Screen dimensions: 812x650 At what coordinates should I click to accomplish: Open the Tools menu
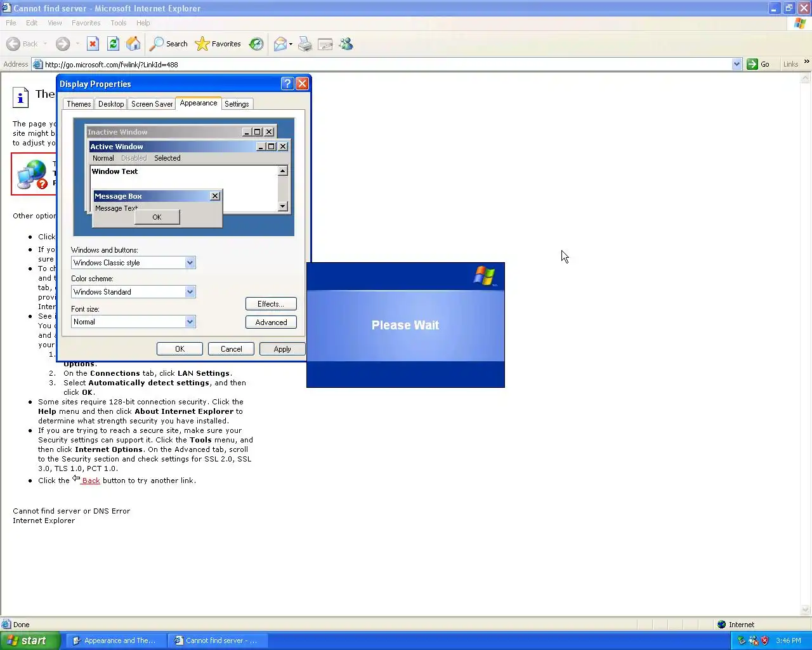119,23
